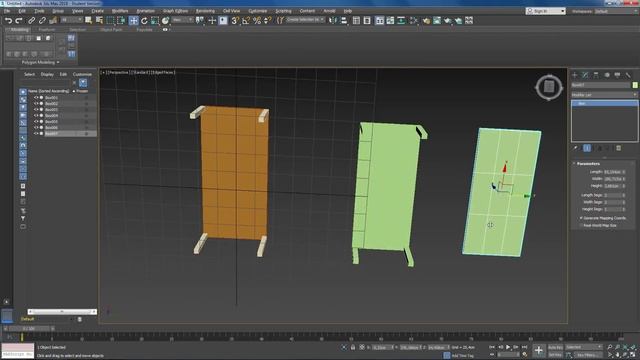Click the Redo arrow icon
640x360 pixels.
click(x=19, y=20)
